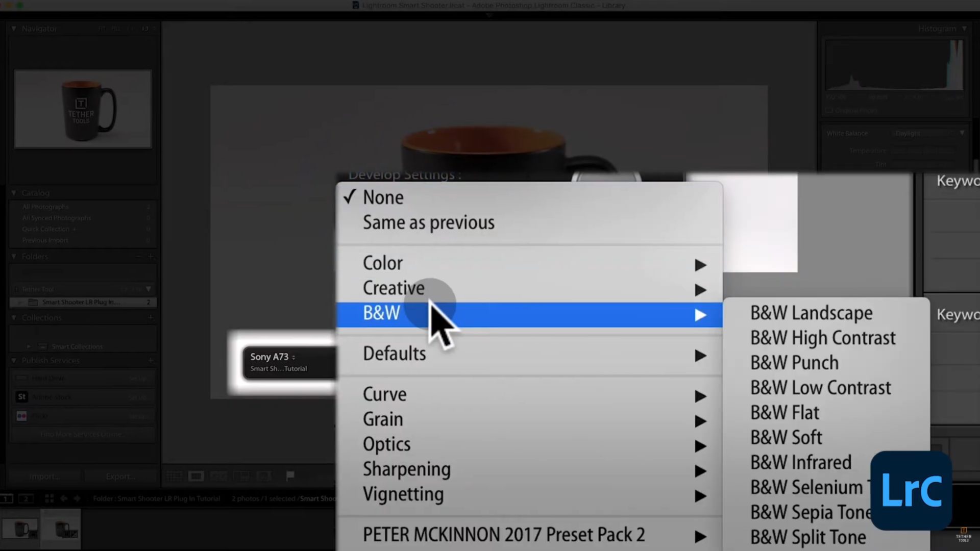Switch to Loupe view in toolbar

coord(196,476)
